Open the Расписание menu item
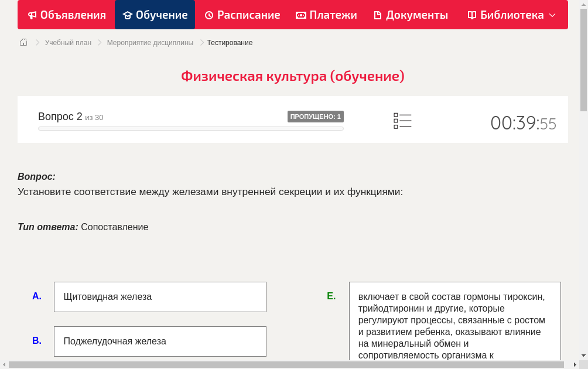 (242, 15)
